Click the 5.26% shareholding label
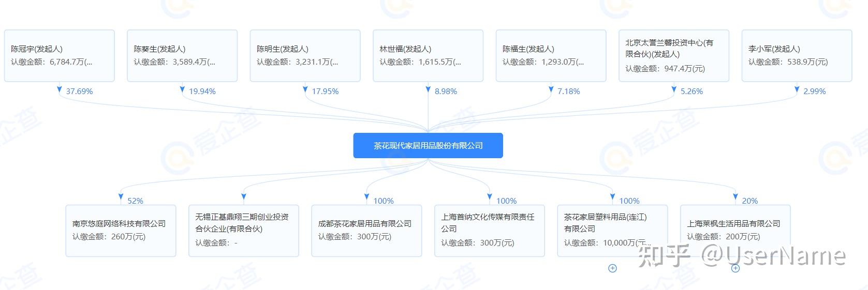The width and height of the screenshot is (868, 290). point(692,91)
